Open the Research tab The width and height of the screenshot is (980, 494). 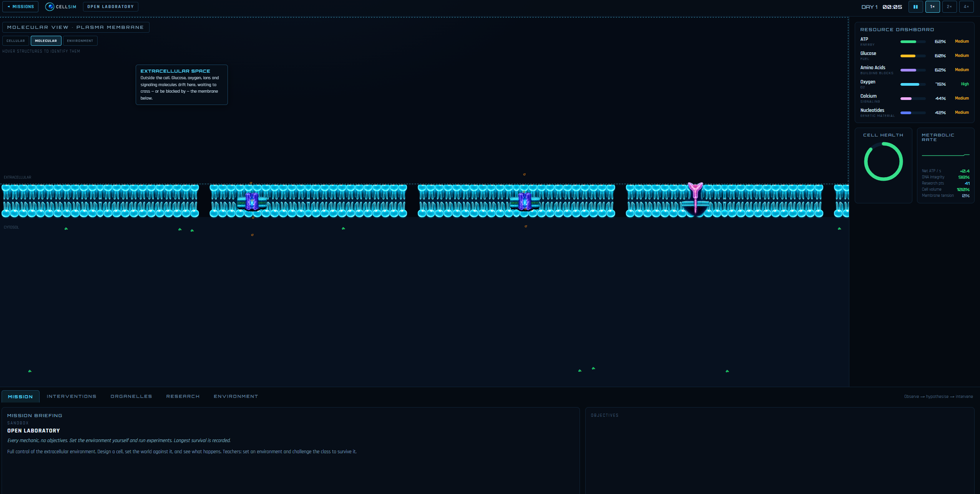pos(183,396)
